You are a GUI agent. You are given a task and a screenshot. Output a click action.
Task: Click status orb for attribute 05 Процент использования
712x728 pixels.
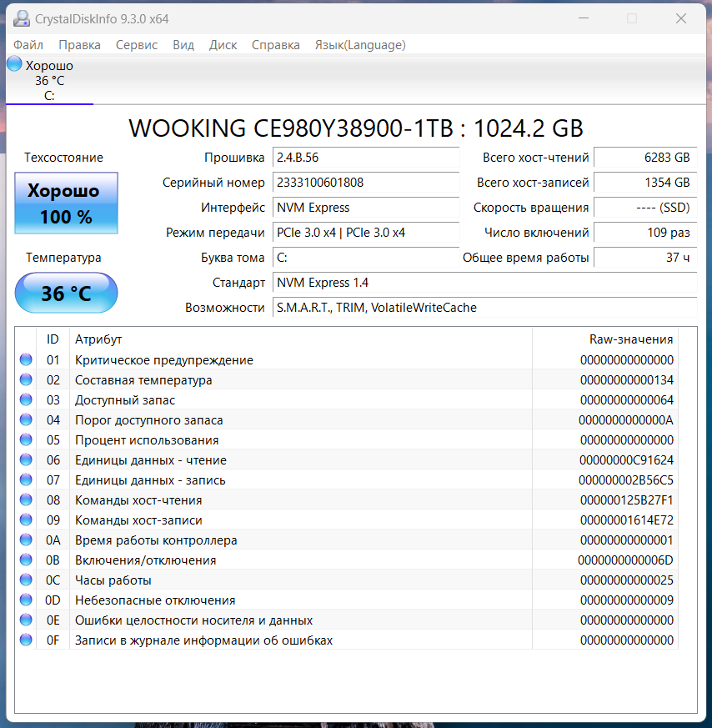[x=26, y=439]
